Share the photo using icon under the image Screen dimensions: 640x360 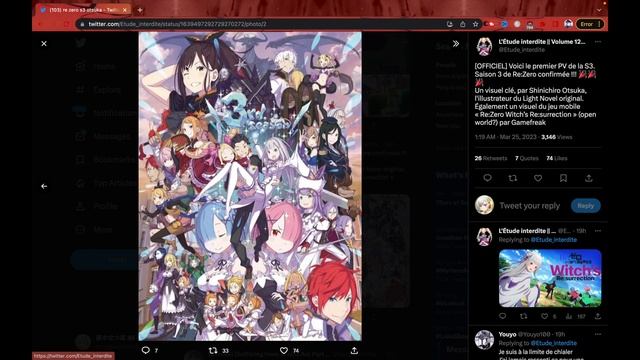pos(354,350)
